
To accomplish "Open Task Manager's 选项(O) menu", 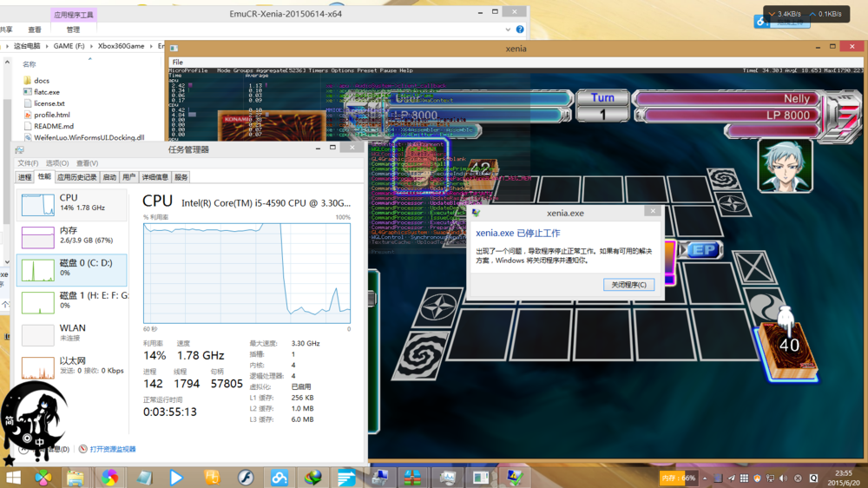I will (x=57, y=163).
